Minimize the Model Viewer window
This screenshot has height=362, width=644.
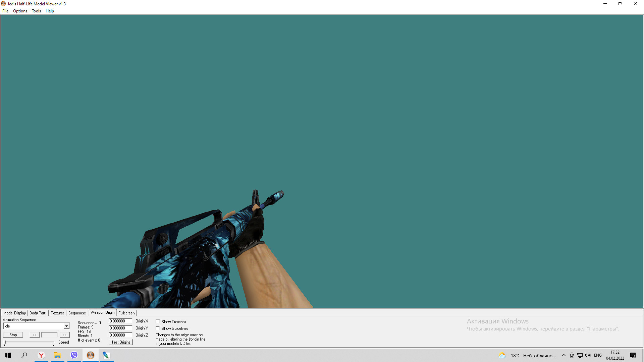(605, 4)
